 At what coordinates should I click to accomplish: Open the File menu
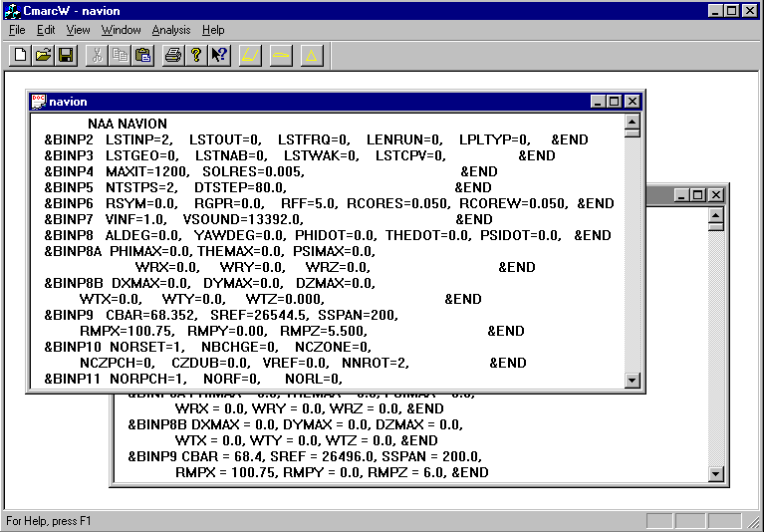tap(17, 30)
